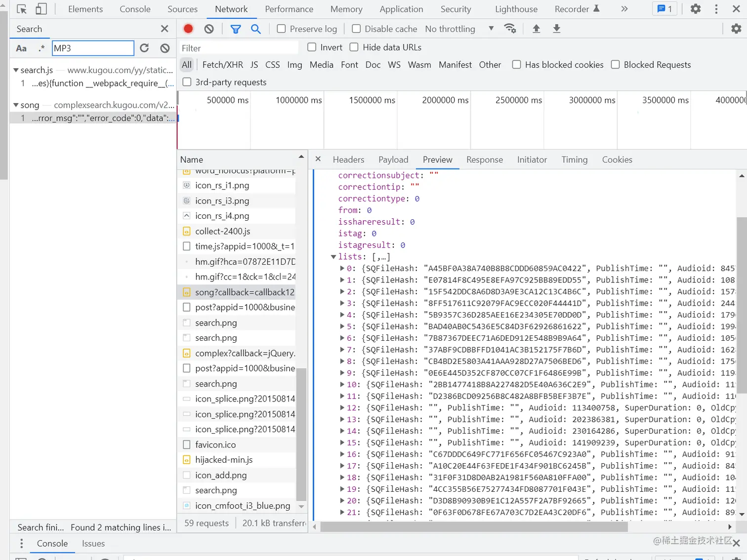
Task: Click the import HAR upload arrow
Action: [536, 29]
